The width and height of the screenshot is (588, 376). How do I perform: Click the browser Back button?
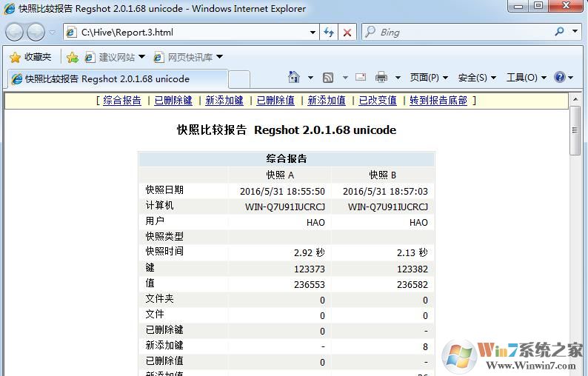click(15, 32)
